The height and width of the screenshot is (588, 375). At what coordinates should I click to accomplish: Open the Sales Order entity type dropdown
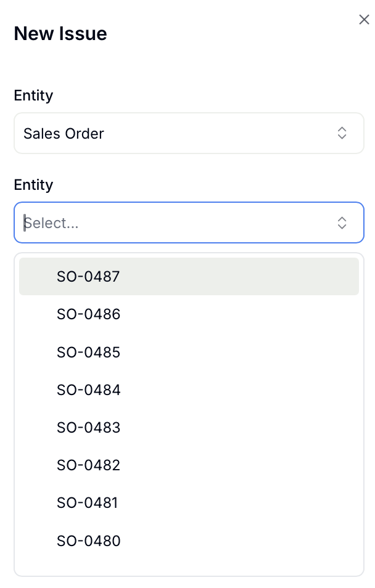click(x=189, y=133)
